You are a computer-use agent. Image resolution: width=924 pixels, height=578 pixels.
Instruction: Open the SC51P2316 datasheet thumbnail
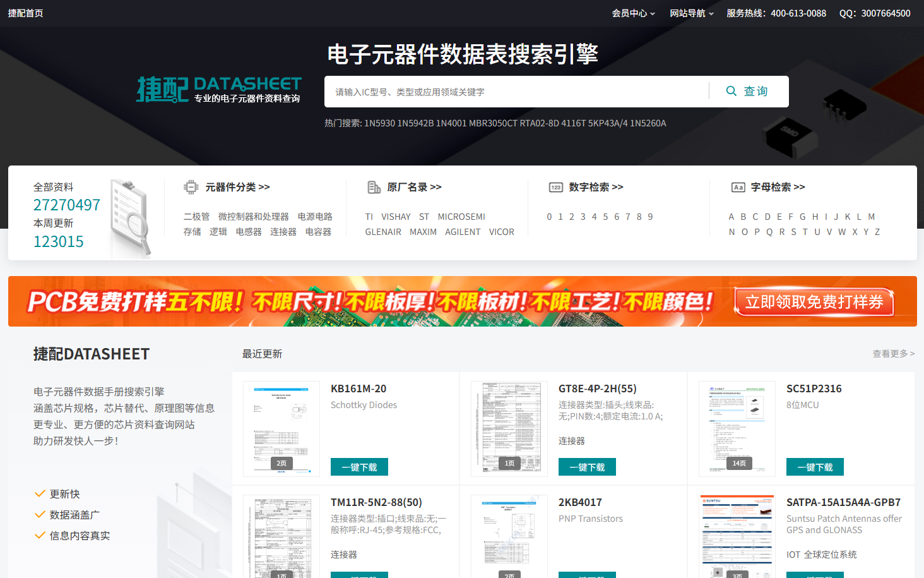pyautogui.click(x=737, y=429)
